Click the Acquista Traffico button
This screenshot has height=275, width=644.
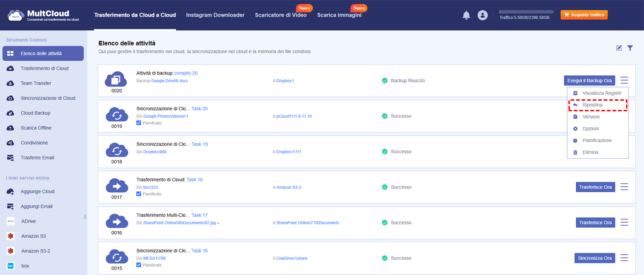(x=584, y=15)
